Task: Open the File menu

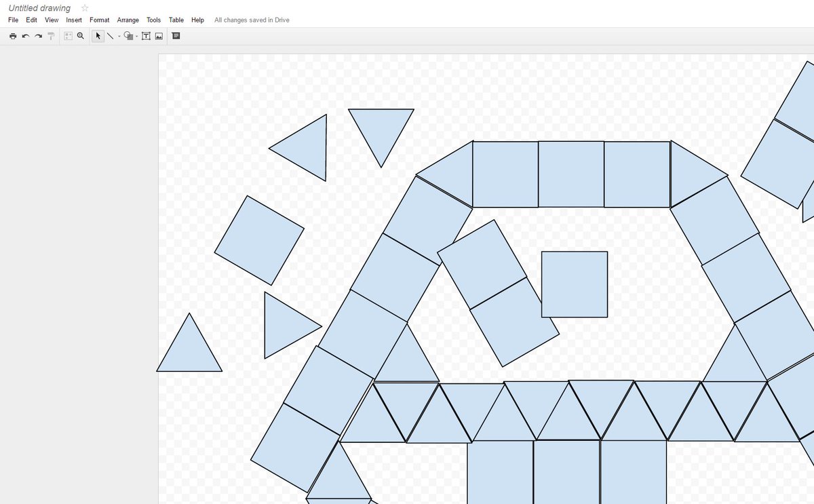Action: click(13, 20)
